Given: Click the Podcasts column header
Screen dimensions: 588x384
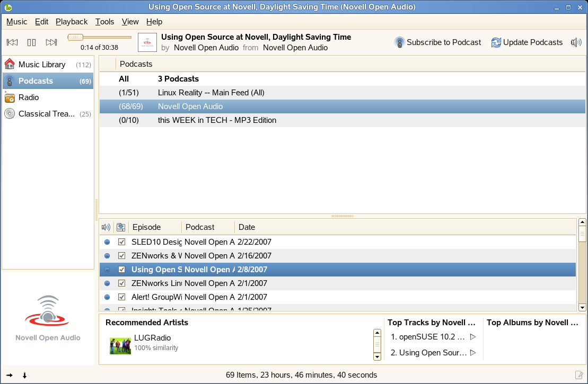Looking at the screenshot, I should [350, 64].
